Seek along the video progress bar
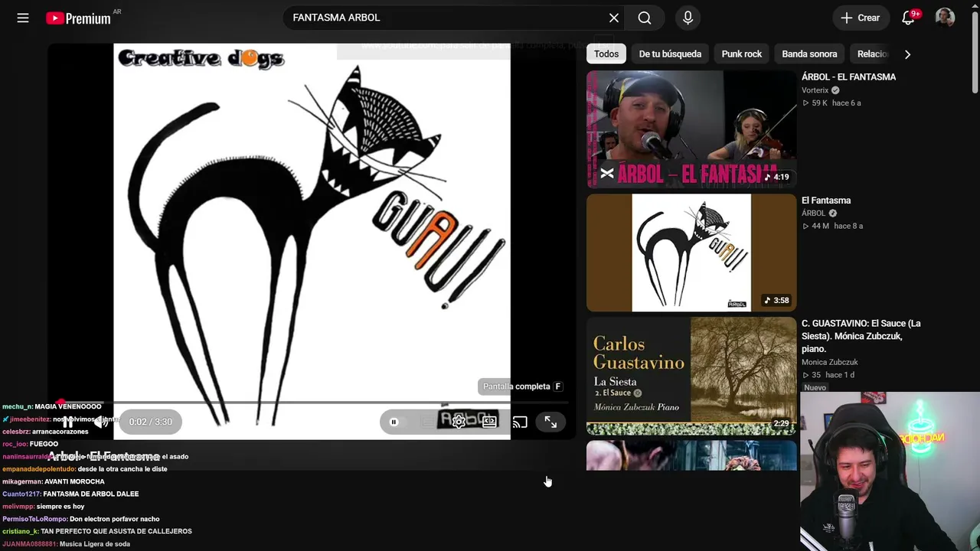 (x=312, y=402)
